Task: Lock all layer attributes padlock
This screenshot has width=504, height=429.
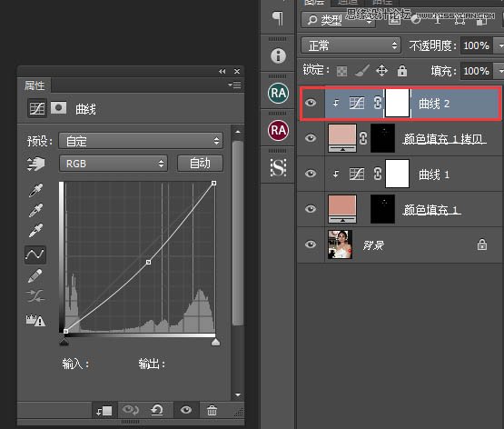Action: [x=402, y=70]
